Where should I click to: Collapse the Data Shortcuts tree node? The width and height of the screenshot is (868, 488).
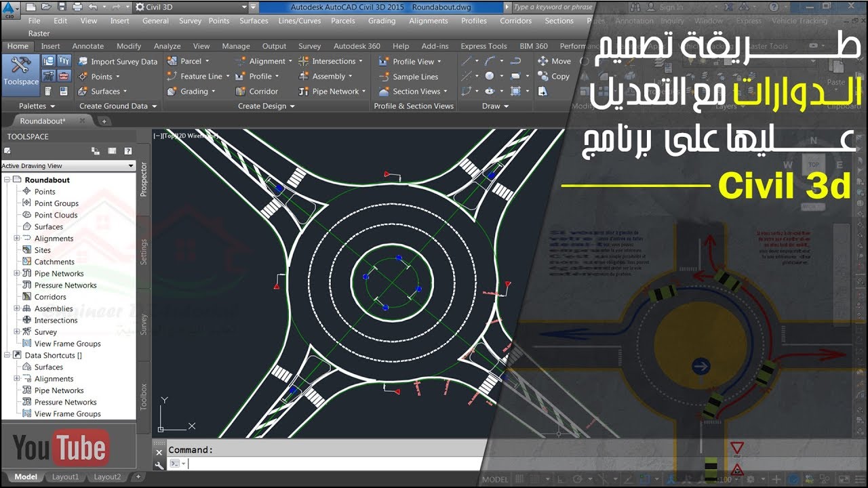pos(7,355)
